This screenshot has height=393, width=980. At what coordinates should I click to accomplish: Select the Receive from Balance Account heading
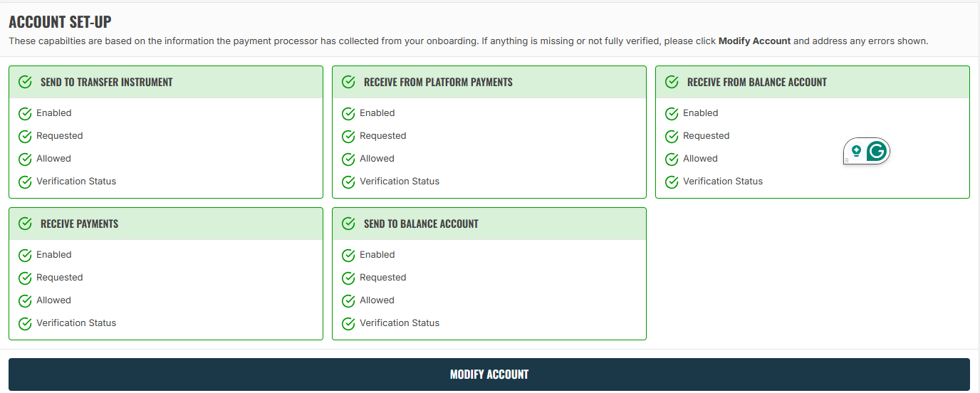coord(757,82)
